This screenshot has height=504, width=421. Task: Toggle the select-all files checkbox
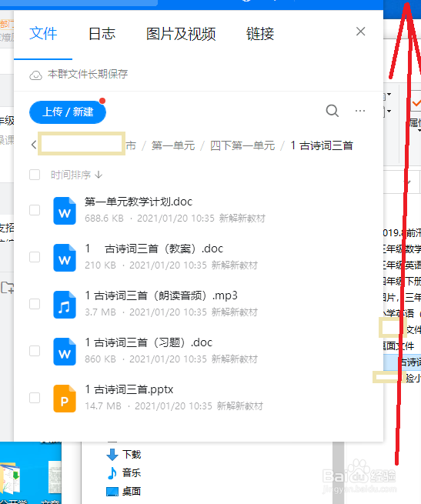(35, 175)
